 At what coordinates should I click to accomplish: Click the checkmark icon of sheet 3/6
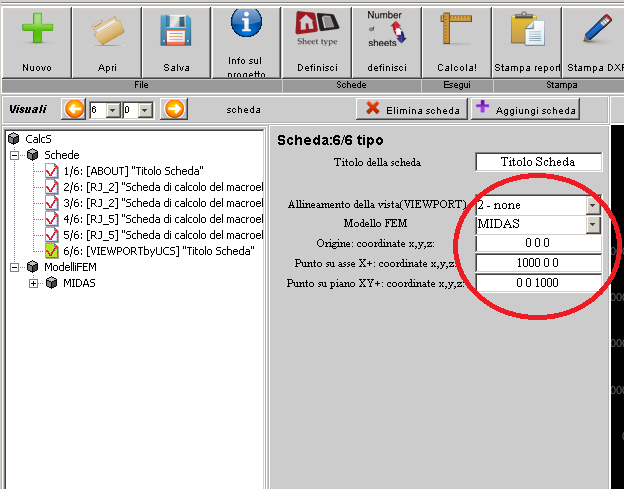(x=52, y=203)
